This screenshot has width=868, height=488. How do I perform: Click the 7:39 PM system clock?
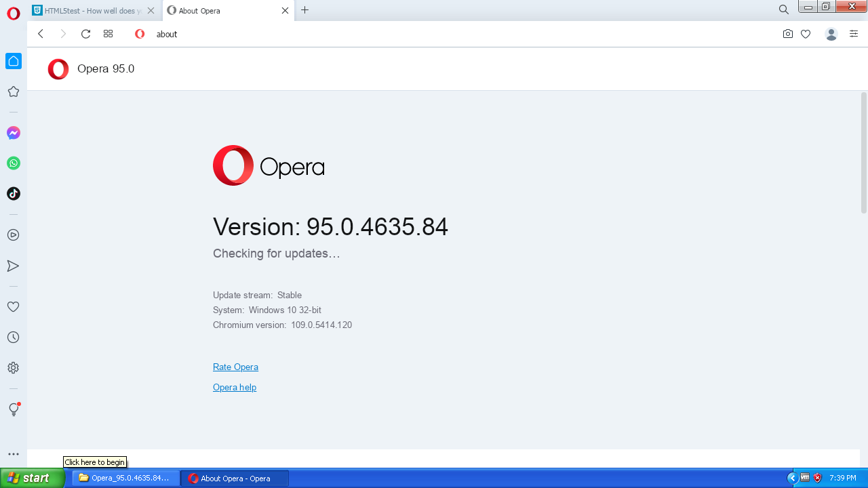point(843,478)
